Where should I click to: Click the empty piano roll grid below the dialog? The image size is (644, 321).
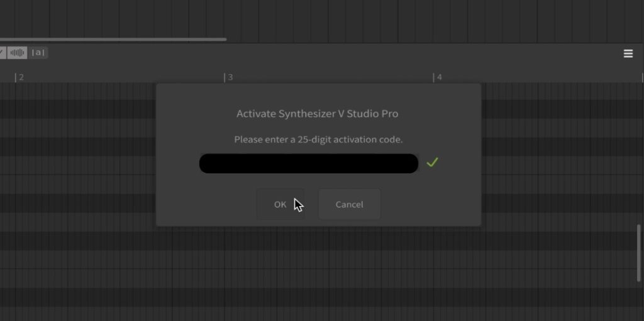click(314, 270)
